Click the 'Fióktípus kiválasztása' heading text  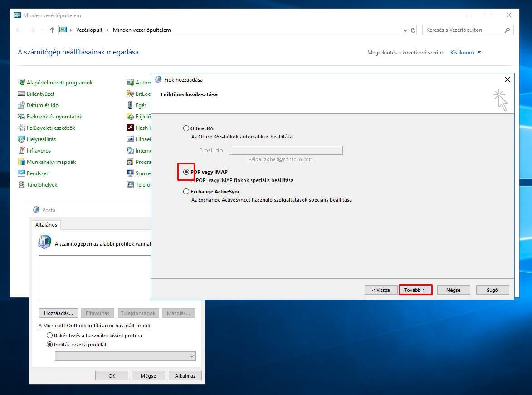(x=189, y=94)
